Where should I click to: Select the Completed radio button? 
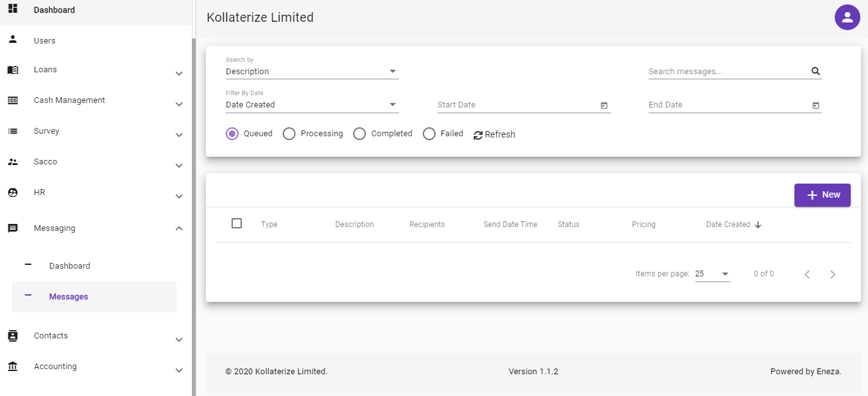[359, 134]
